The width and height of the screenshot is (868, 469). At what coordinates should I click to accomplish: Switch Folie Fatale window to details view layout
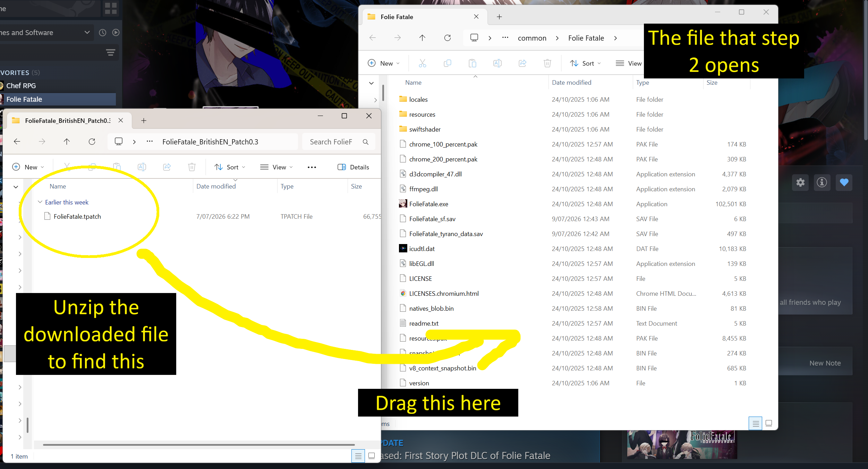(756, 423)
